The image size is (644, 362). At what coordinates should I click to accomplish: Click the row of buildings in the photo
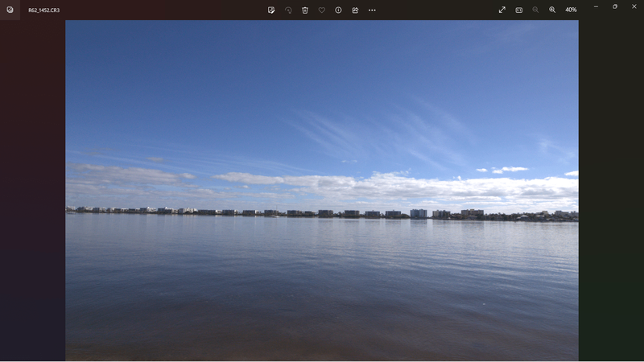(322, 213)
